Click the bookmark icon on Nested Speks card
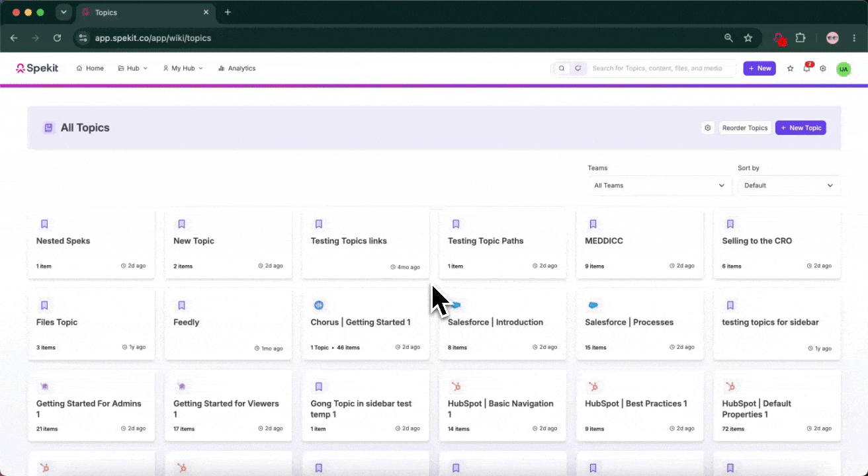The image size is (868, 476). (44, 224)
